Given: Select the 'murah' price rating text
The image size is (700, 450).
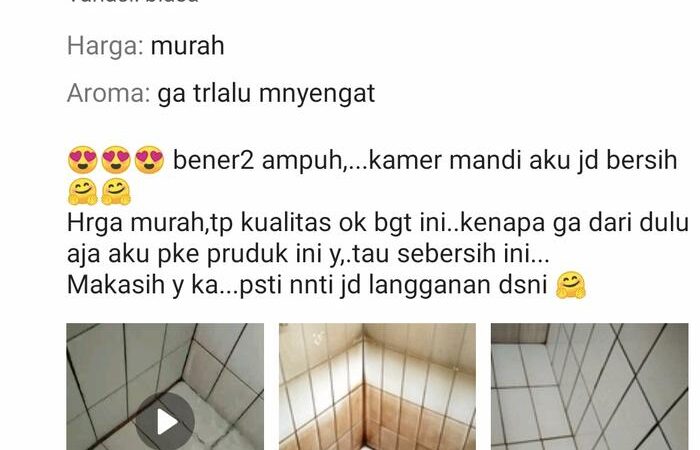Looking at the screenshot, I should [x=188, y=46].
